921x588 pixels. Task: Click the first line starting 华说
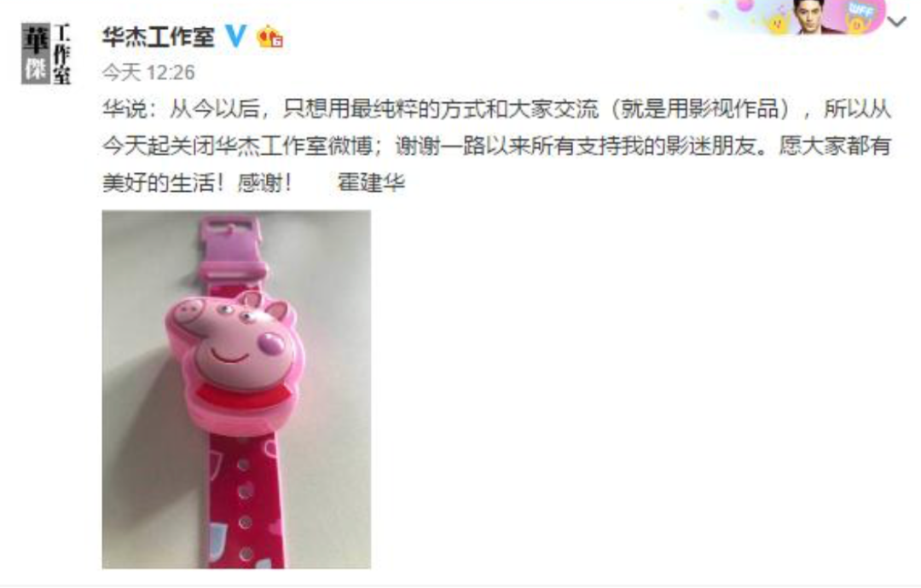click(497, 108)
